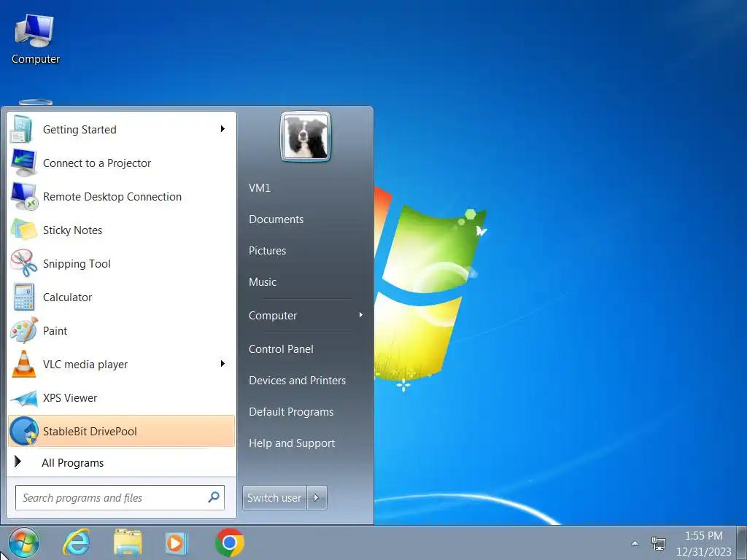Open the Getting Started icon in Start menu
Image resolution: width=747 pixels, height=560 pixels.
point(21,130)
